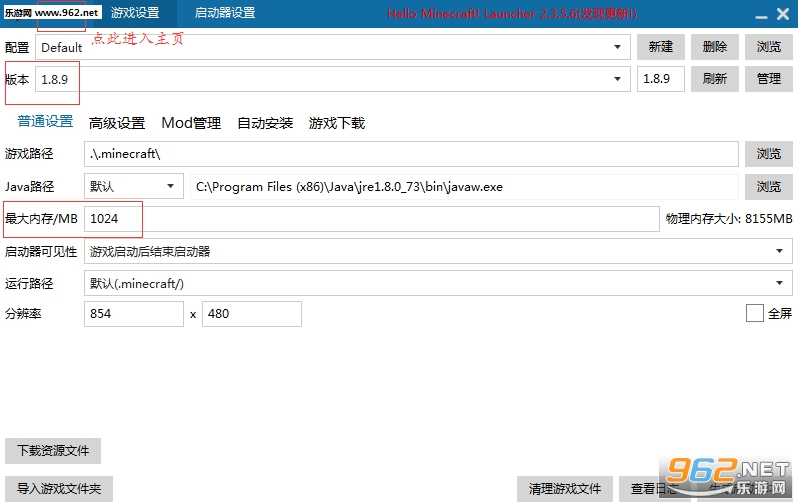Click 浏览 button next to 配置 dropdown
Viewport: 798px width, 504px height.
tap(768, 47)
